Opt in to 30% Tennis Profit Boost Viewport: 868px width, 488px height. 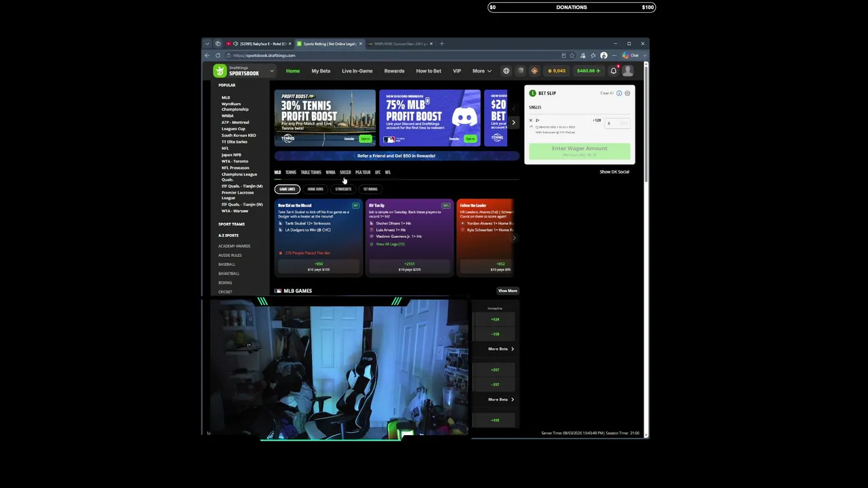[x=366, y=139]
